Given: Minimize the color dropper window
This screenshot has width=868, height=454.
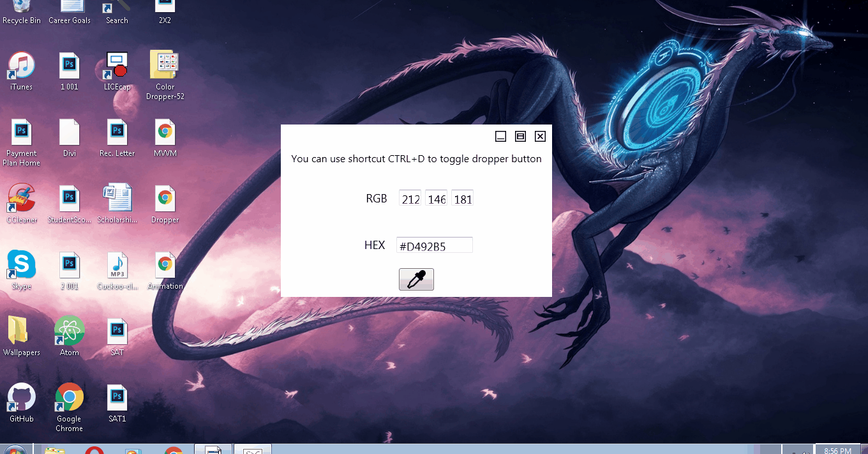Looking at the screenshot, I should pos(501,136).
